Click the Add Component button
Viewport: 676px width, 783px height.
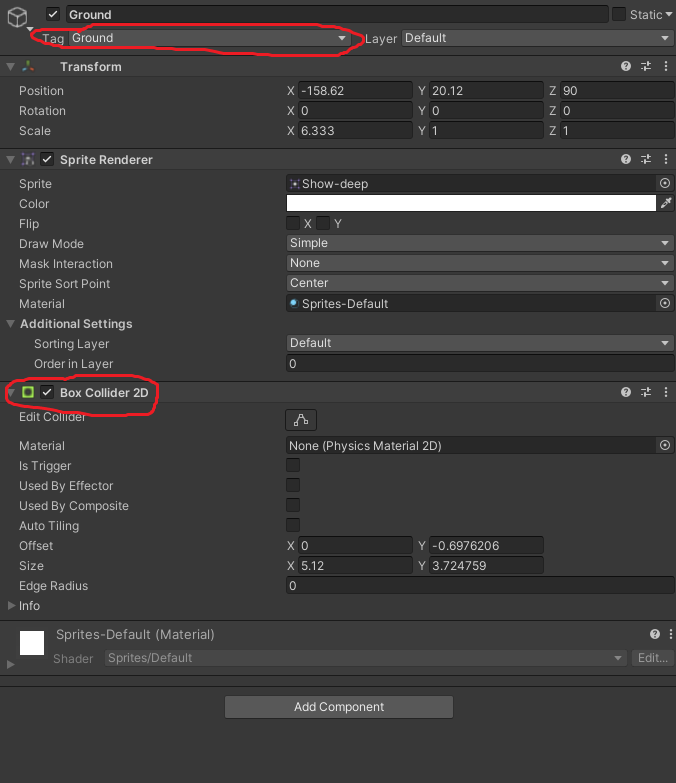[x=339, y=707]
